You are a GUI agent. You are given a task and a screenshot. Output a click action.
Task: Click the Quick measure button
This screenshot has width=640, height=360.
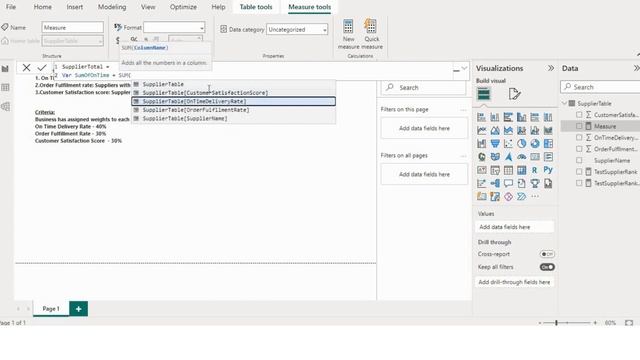click(372, 34)
